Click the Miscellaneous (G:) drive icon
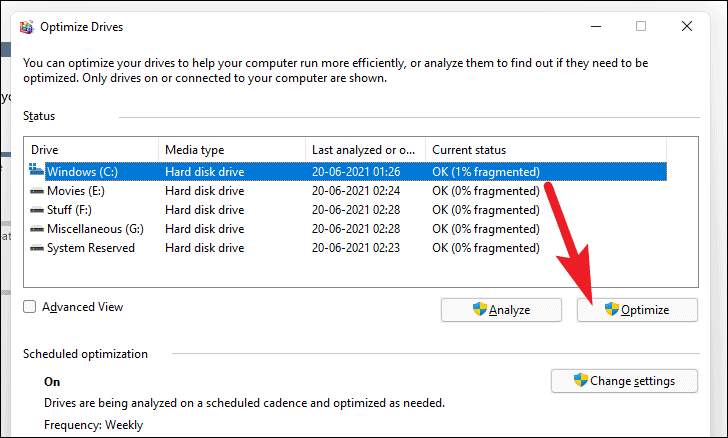 pos(37,229)
